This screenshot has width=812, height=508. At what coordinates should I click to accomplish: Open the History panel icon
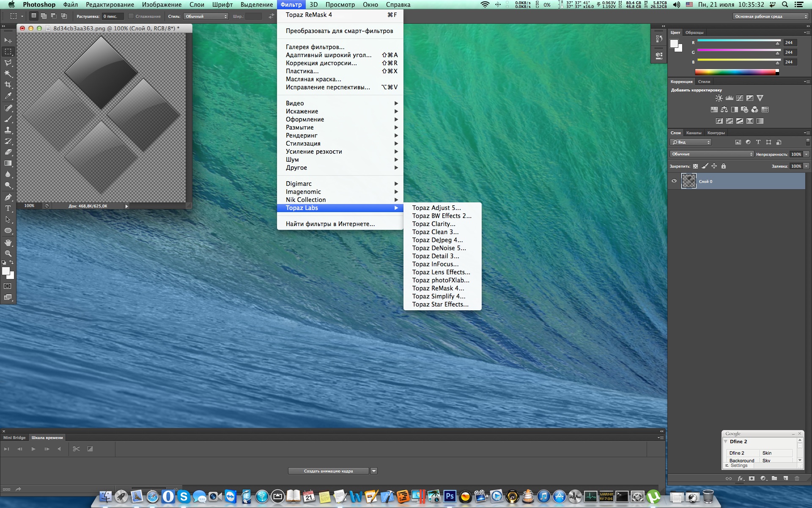[x=659, y=39]
